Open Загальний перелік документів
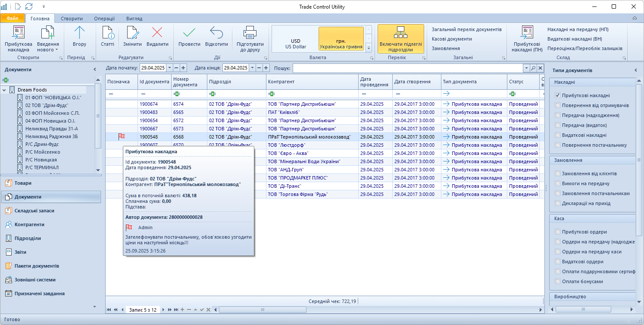This screenshot has height=325, width=644. coord(467,29)
